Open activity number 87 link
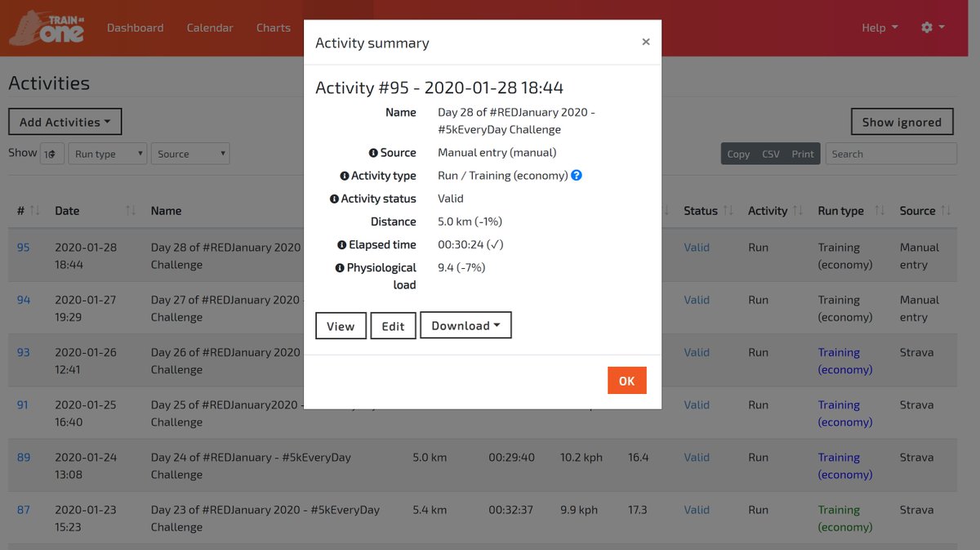 (x=24, y=509)
